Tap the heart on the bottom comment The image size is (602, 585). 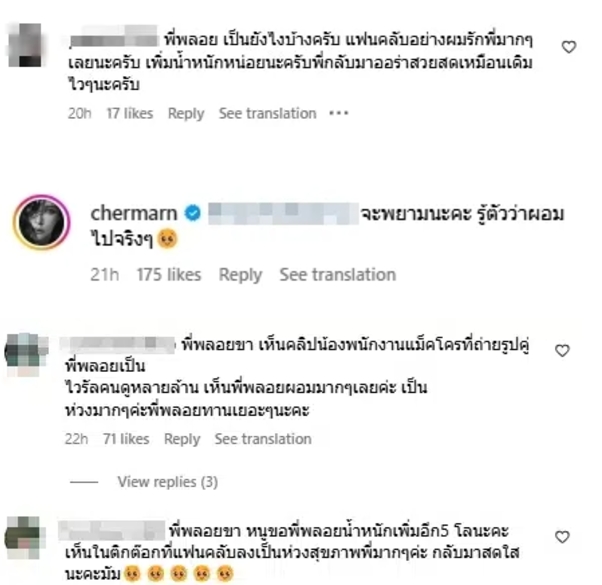pos(562,537)
